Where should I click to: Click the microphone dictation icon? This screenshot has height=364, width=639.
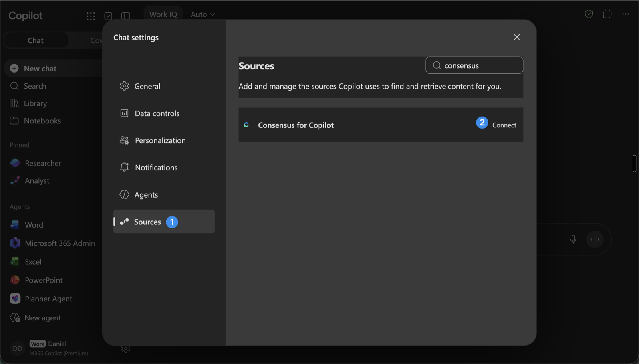[x=573, y=239]
